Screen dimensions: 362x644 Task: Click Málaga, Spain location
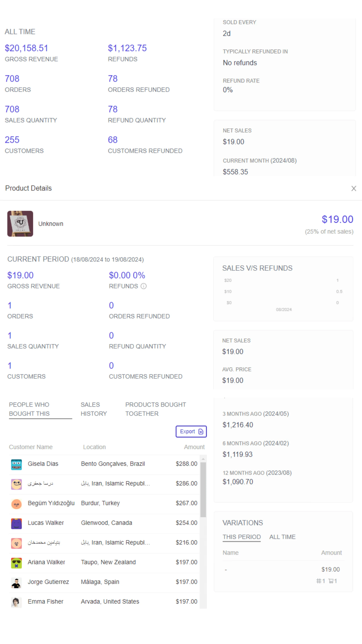pos(100,582)
